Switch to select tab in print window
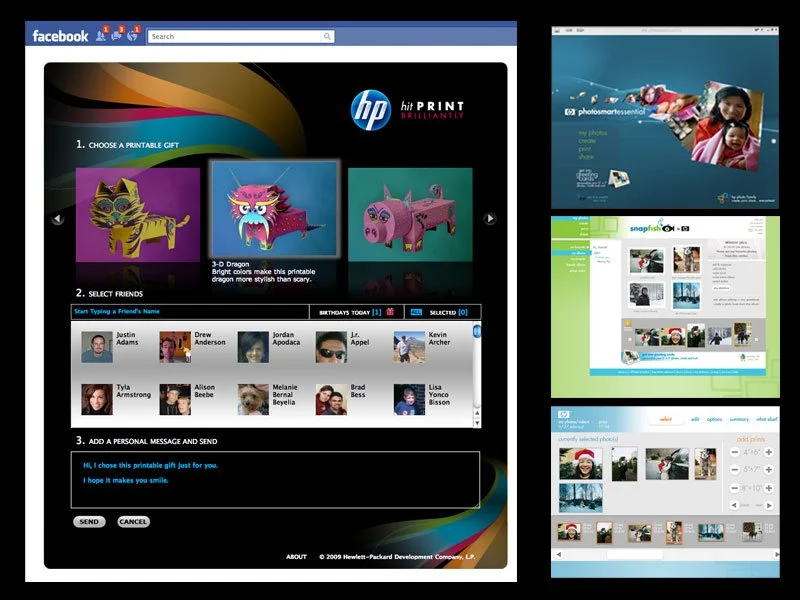 click(x=666, y=419)
